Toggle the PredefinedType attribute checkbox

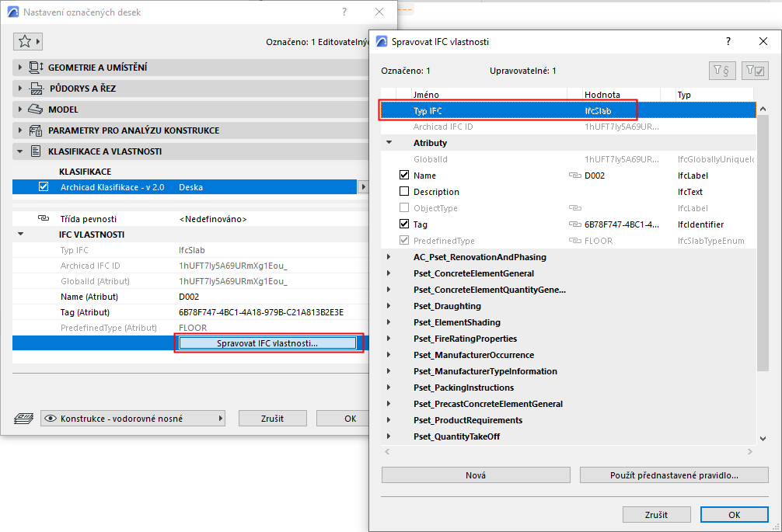pos(404,241)
